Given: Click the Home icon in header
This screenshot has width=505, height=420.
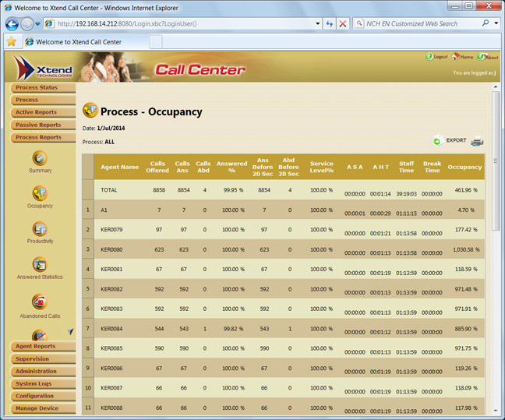Looking at the screenshot, I should tap(455, 57).
